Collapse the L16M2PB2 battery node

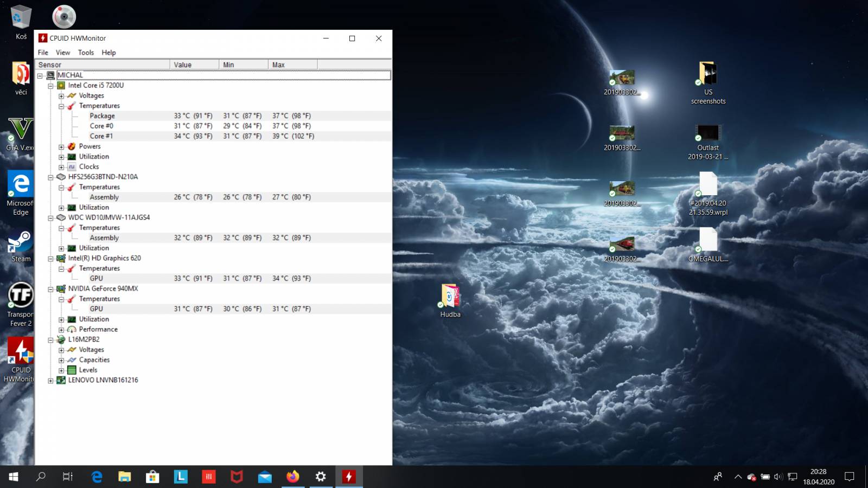[50, 340]
